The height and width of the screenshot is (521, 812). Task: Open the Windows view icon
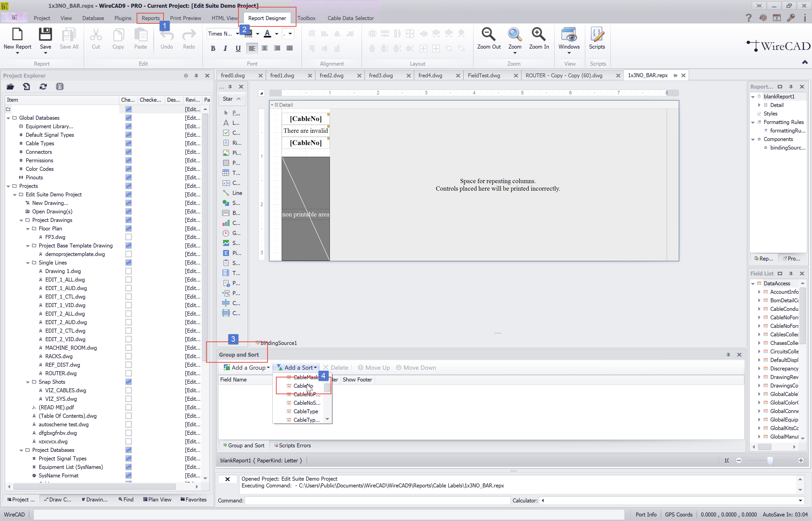click(x=569, y=35)
